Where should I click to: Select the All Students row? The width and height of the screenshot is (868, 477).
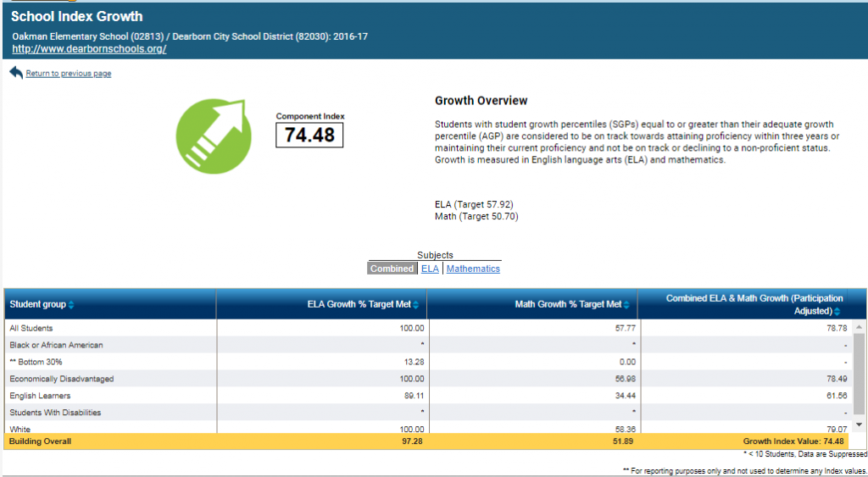tap(31, 328)
